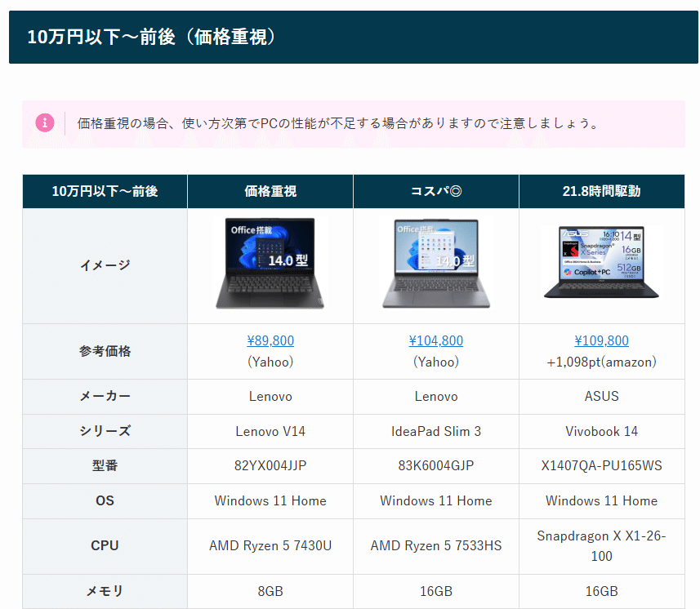
Task: Select the 21.8時間駆動 column header
Action: pyautogui.click(x=602, y=191)
